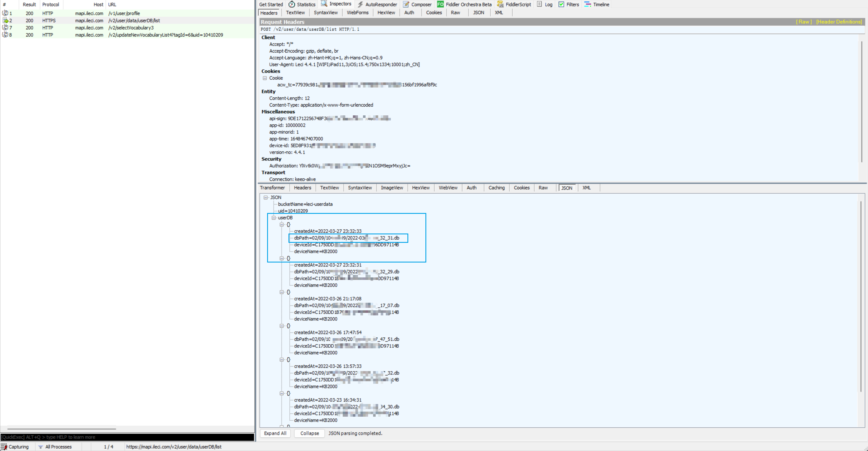Click the session list horizontal scrollbar
868x451 pixels.
click(x=62, y=429)
